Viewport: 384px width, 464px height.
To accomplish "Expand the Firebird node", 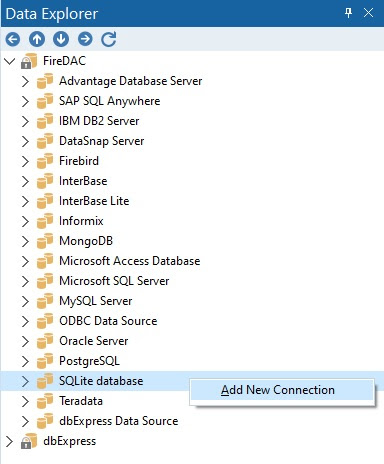I will [x=25, y=161].
